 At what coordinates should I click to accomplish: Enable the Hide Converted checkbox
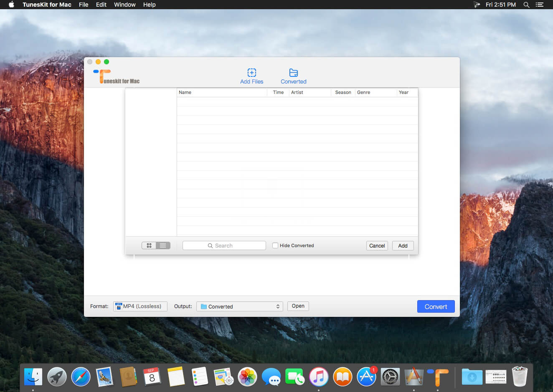[x=275, y=245]
